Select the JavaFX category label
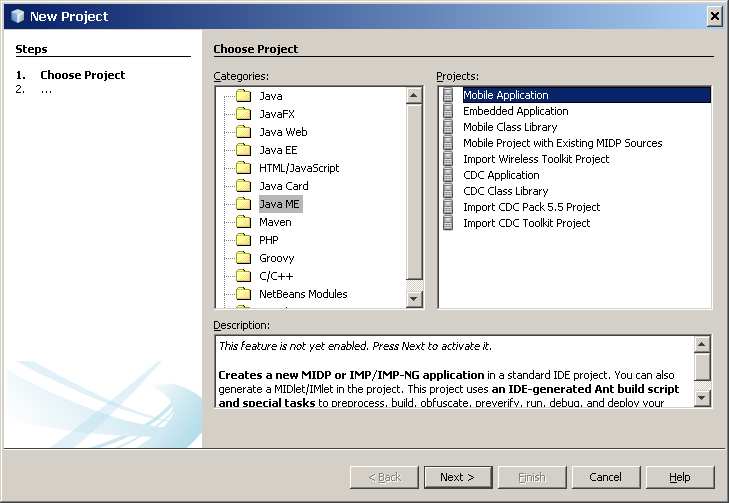This screenshot has width=729, height=503. pyautogui.click(x=277, y=114)
